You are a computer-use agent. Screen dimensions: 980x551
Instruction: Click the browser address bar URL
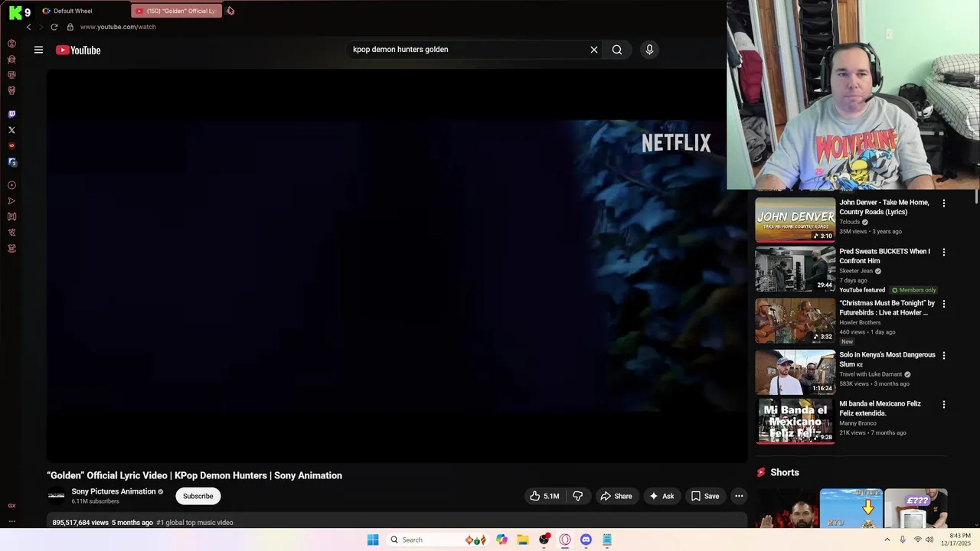pyautogui.click(x=118, y=27)
